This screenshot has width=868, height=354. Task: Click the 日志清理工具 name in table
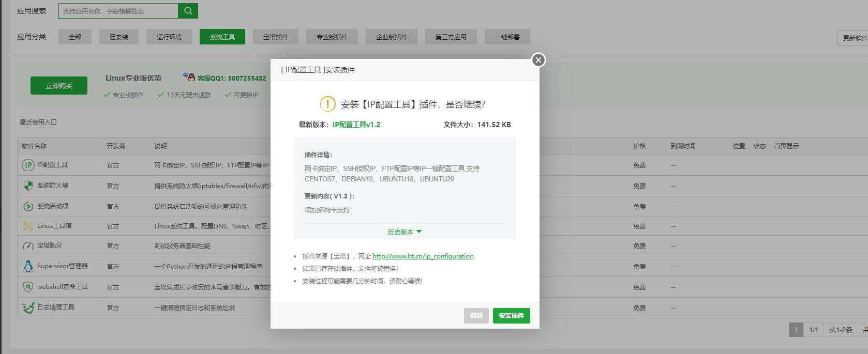pyautogui.click(x=56, y=307)
